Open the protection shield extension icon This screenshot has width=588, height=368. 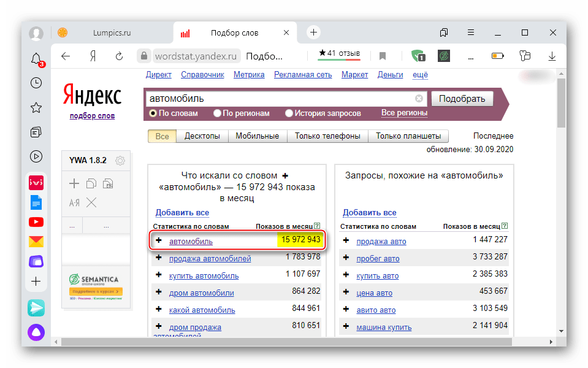click(x=418, y=56)
